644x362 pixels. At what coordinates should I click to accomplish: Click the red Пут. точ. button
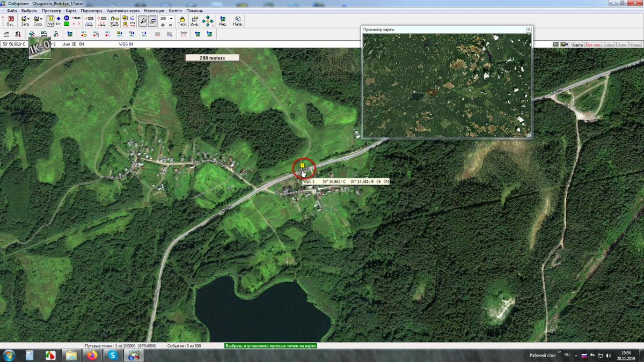coord(593,45)
